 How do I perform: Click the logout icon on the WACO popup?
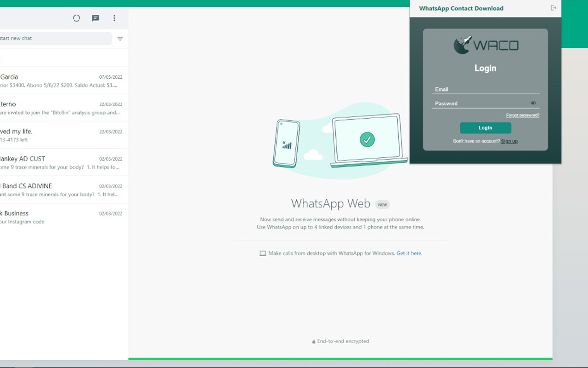pos(553,8)
